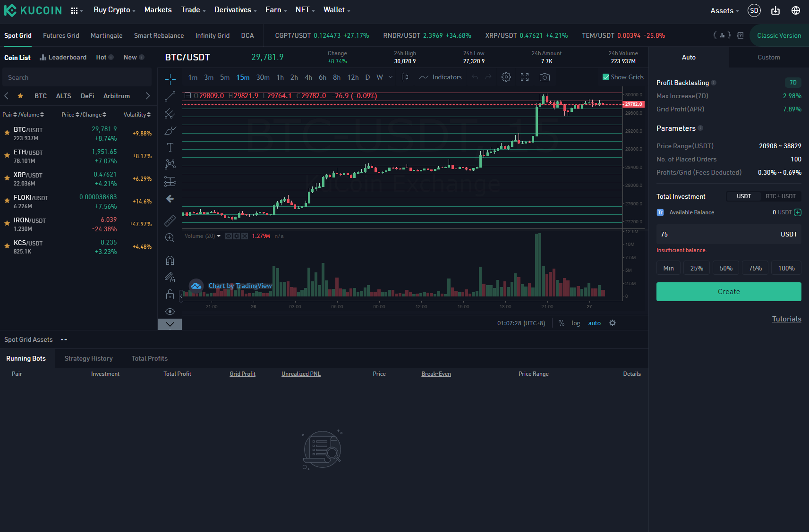Open the Strategy History tab
Viewport: 809px width, 532px height.
pos(89,358)
